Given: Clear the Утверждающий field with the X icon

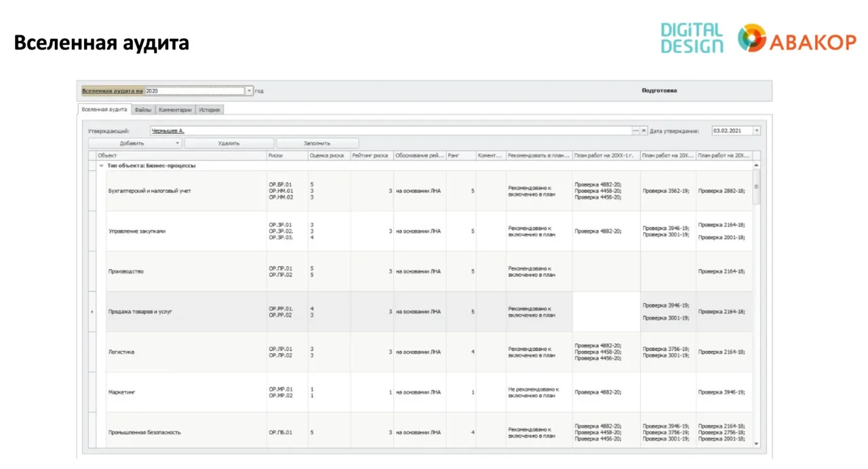Looking at the screenshot, I should tap(644, 131).
